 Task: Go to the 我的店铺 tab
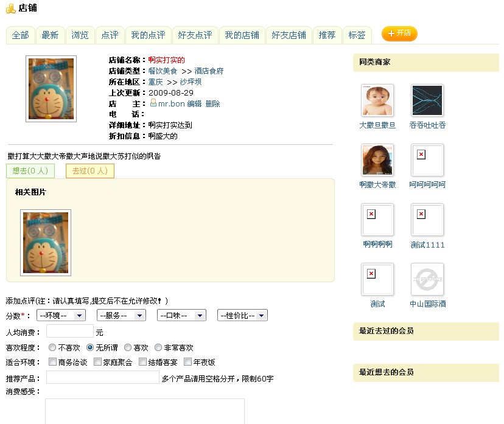click(242, 35)
